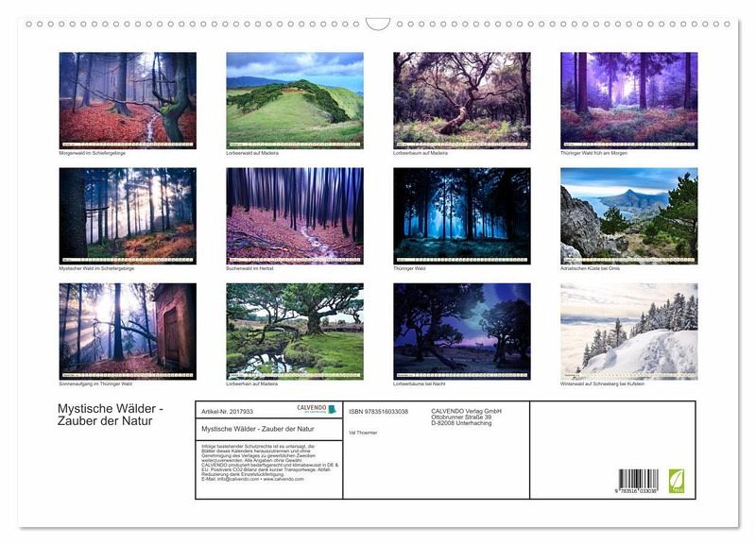The height and width of the screenshot is (545, 756).
Task: Click the large Mystische Wälder title
Action: (104, 415)
